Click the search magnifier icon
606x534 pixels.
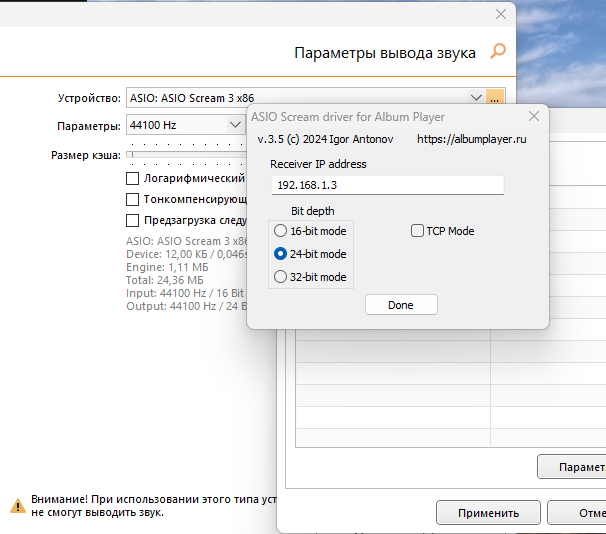(x=497, y=51)
